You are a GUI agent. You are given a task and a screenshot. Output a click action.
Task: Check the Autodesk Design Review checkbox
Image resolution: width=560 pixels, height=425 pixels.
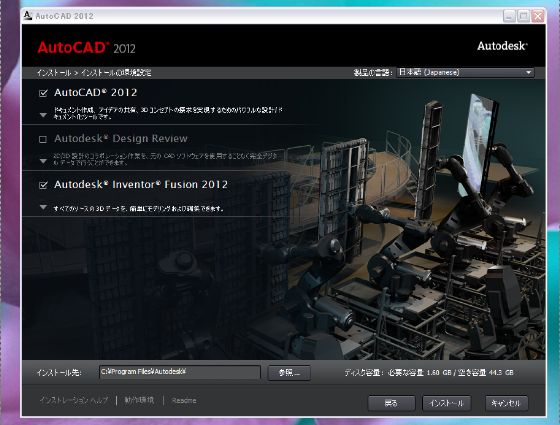(x=43, y=139)
